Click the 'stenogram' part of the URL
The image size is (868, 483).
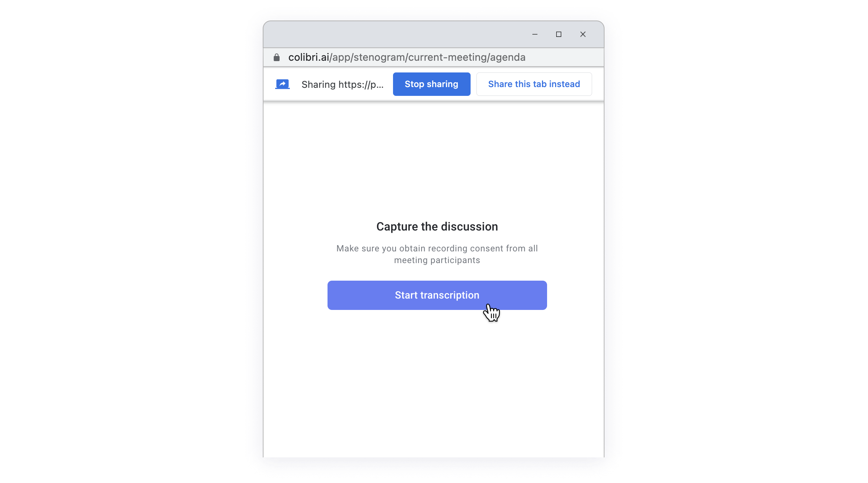379,57
